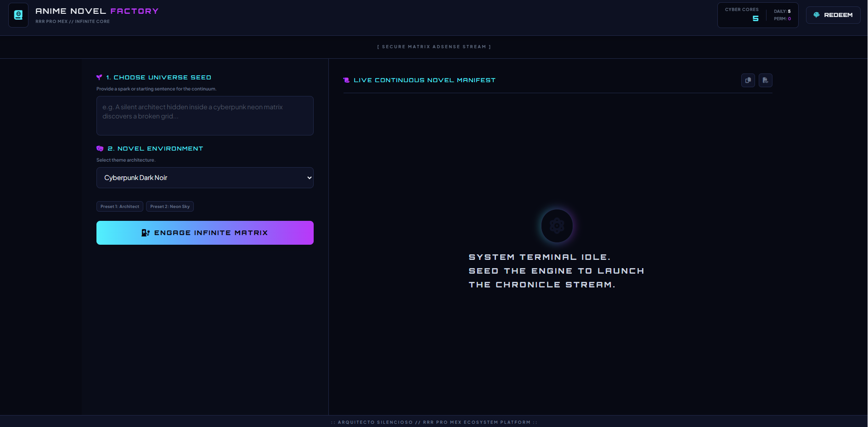This screenshot has height=427, width=868.
Task: Click the Cyber Cores counter panel
Action: pos(758,15)
